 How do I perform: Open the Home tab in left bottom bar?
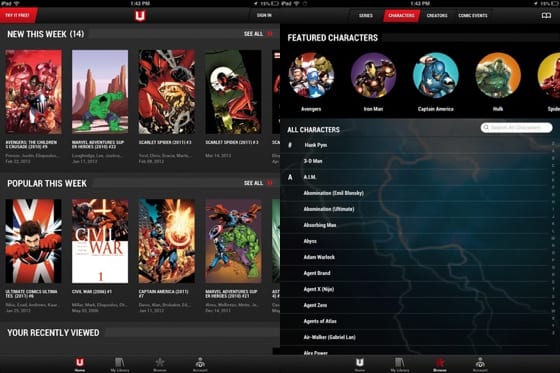pyautogui.click(x=80, y=364)
